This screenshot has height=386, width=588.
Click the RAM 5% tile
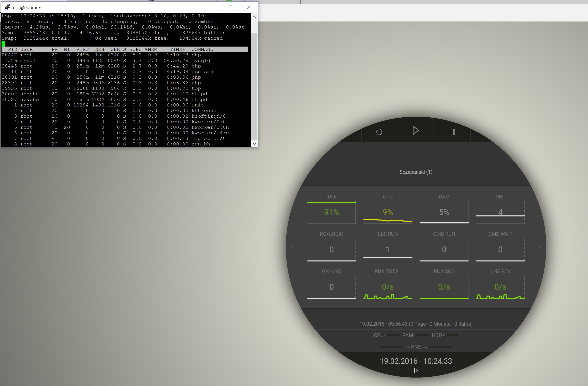tap(444, 209)
